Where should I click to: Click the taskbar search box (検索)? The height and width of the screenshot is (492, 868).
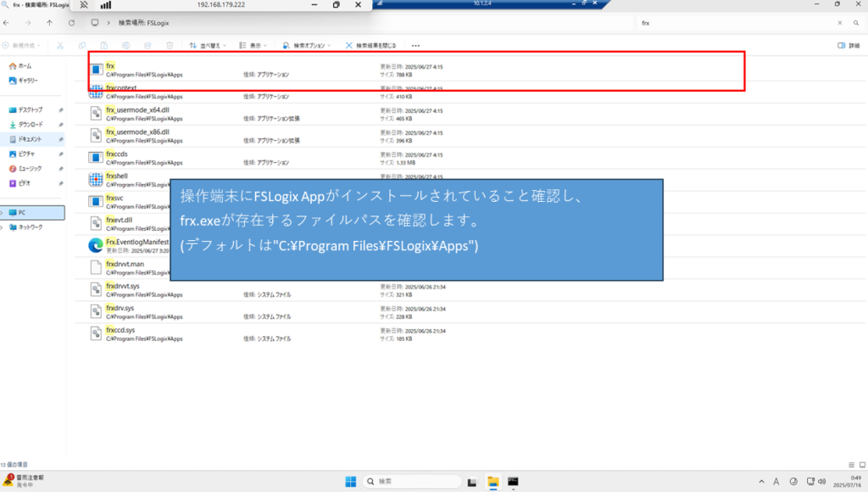[412, 482]
